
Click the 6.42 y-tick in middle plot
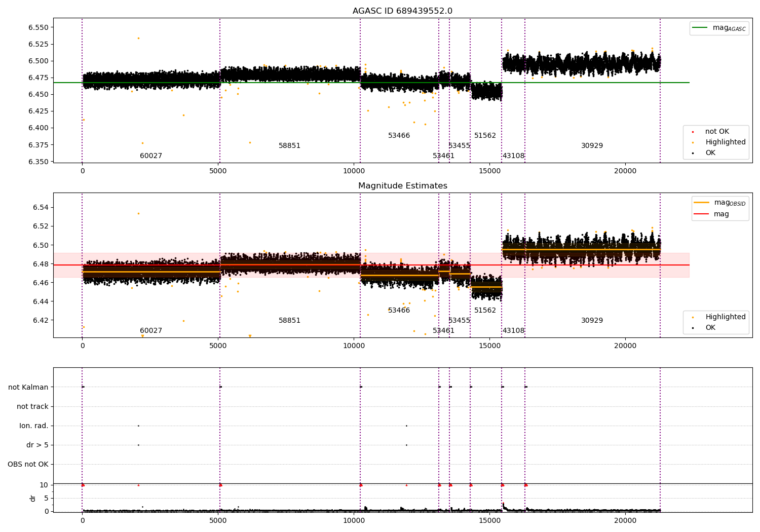click(41, 320)
